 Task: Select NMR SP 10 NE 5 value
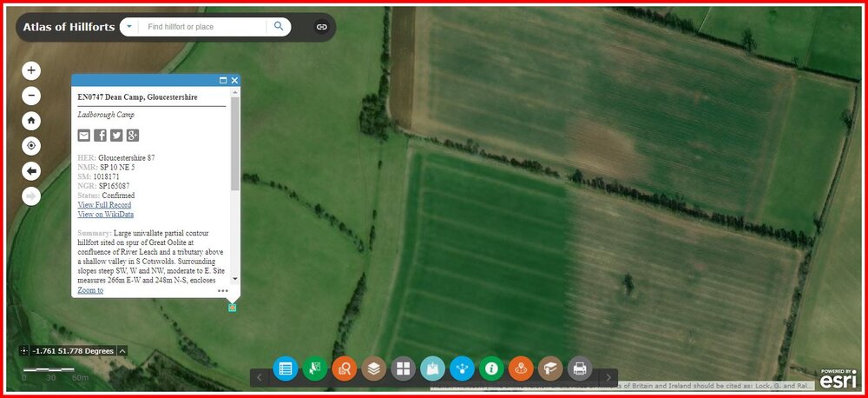pyautogui.click(x=117, y=168)
